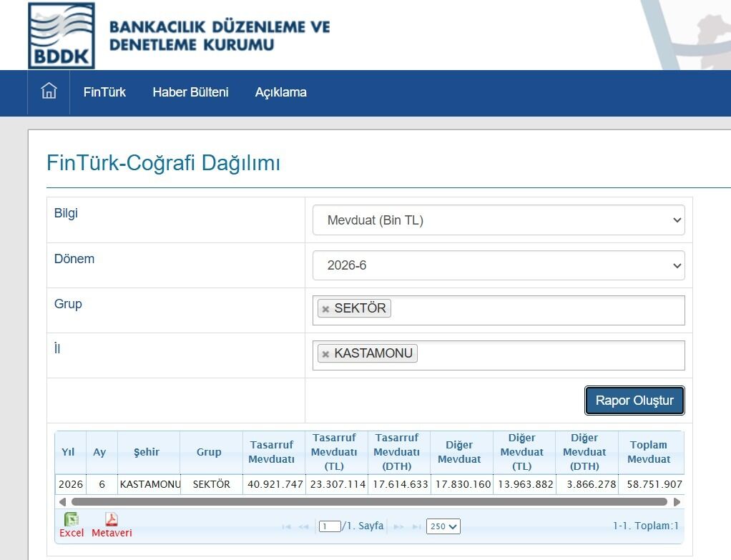The image size is (731, 560).
Task: Select the cell with value 17.830.160
Action: [463, 484]
